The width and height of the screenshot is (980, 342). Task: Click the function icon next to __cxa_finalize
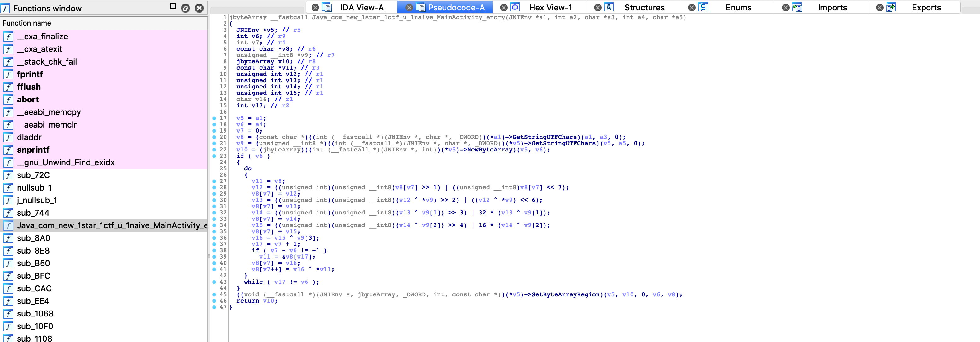(8, 37)
